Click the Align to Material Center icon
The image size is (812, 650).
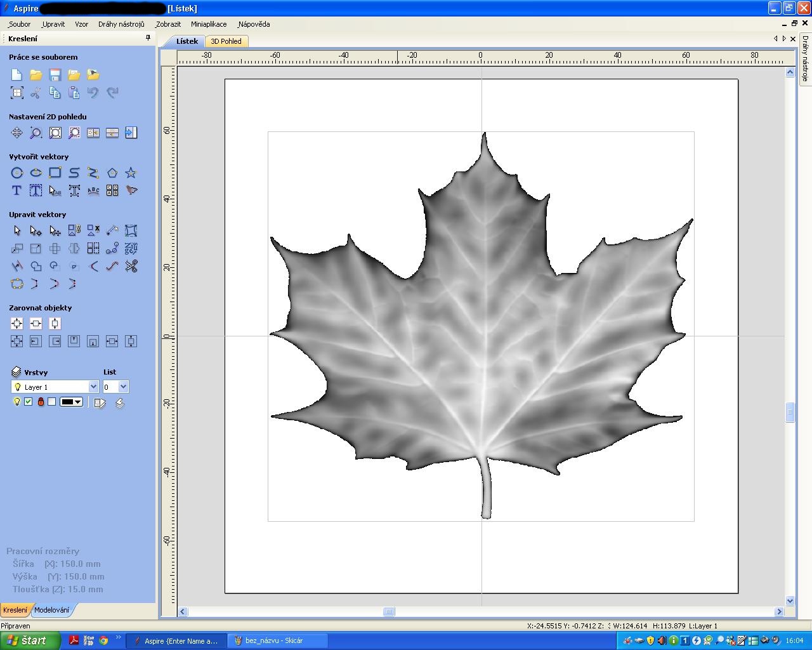click(x=17, y=324)
